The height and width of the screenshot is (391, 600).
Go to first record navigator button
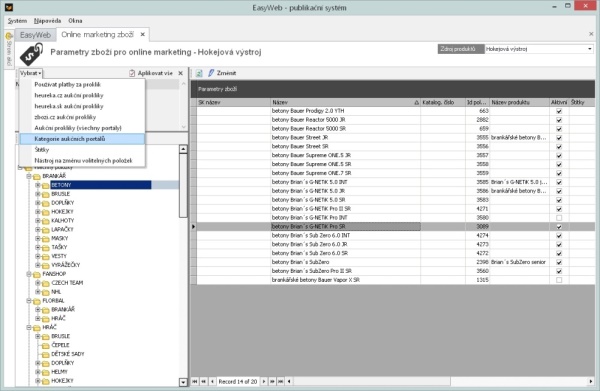(195, 381)
